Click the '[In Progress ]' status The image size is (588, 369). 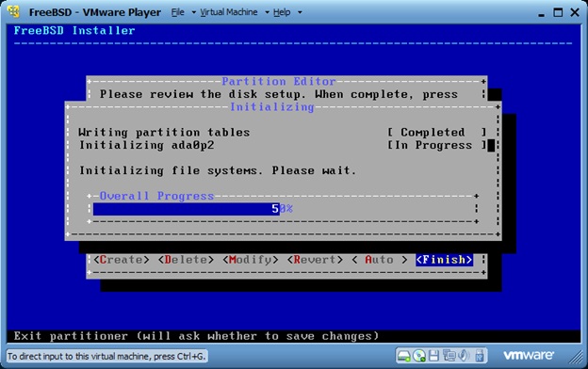click(x=437, y=145)
